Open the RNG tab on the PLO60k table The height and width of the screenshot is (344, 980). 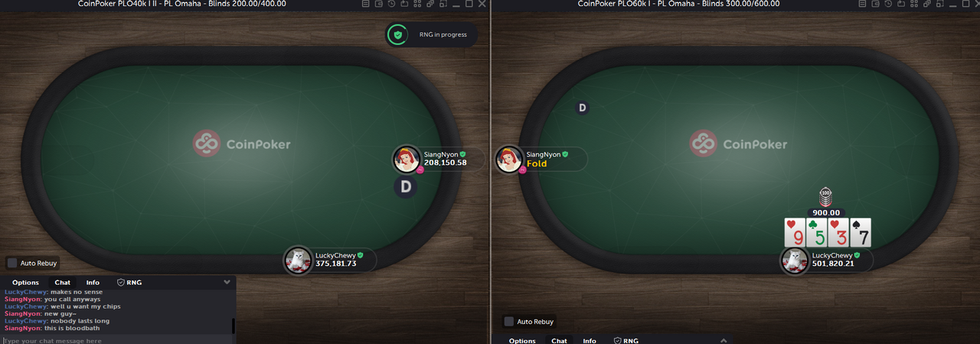coord(626,341)
